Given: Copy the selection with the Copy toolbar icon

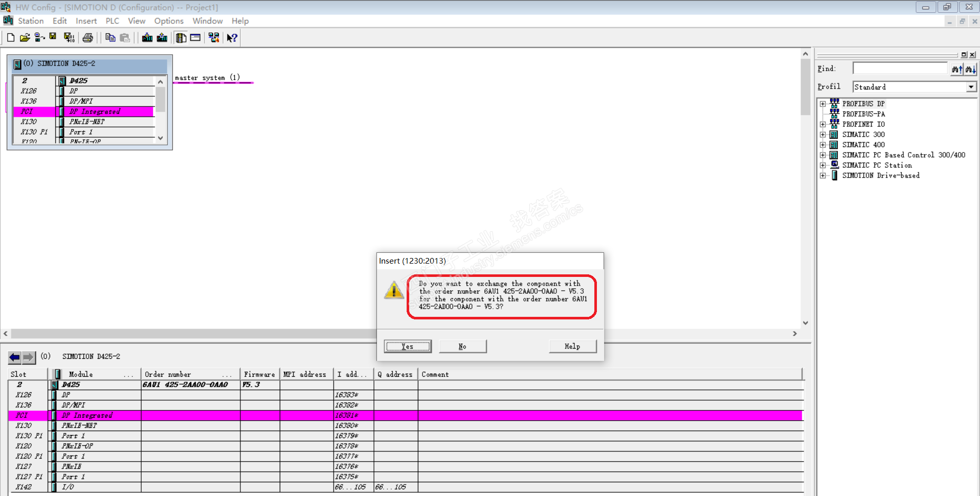Looking at the screenshot, I should [x=110, y=37].
